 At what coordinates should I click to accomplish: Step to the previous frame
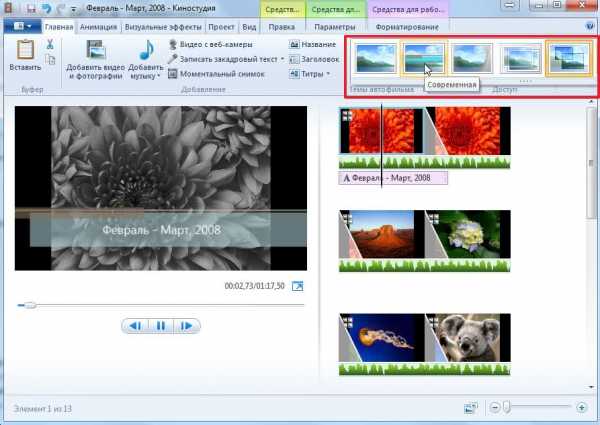[135, 326]
